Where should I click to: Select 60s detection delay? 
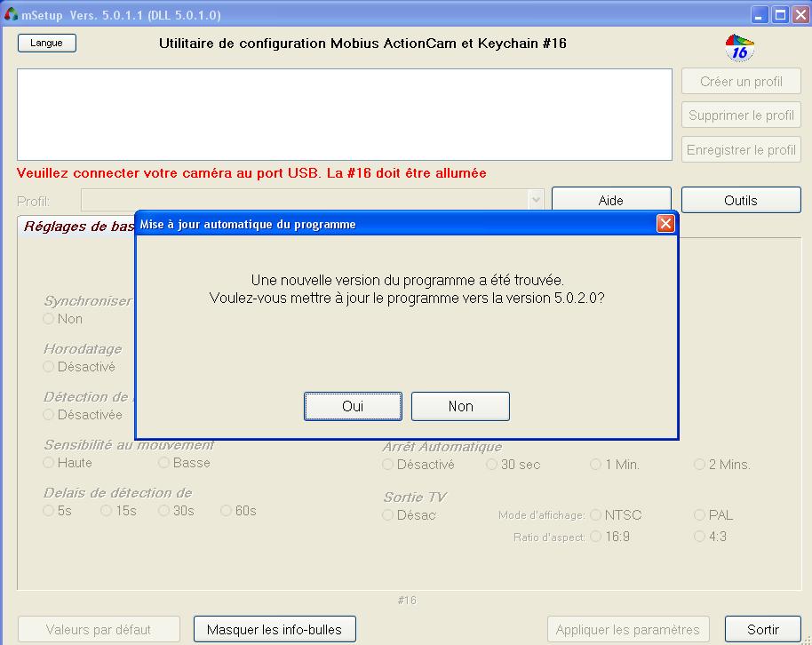pyautogui.click(x=227, y=511)
